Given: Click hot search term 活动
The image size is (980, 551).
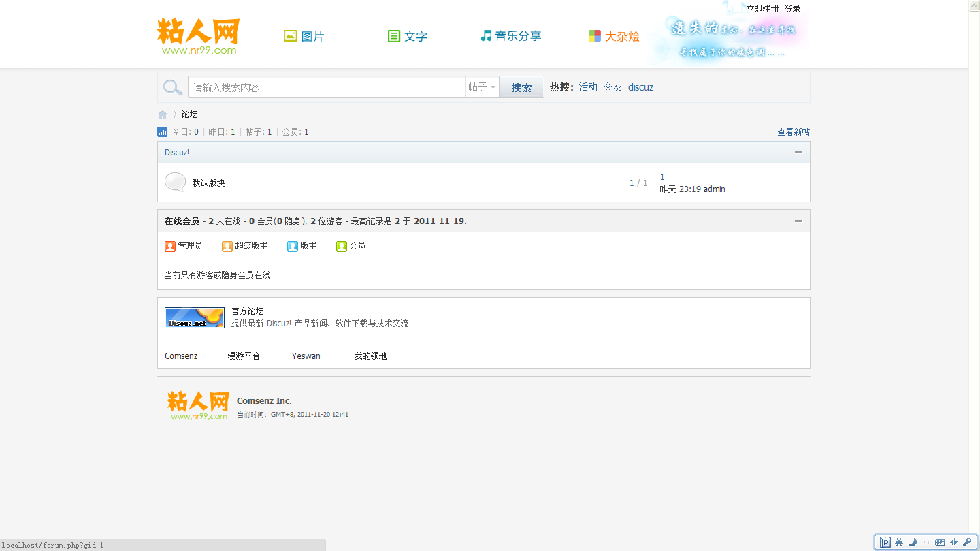Looking at the screenshot, I should (x=588, y=87).
